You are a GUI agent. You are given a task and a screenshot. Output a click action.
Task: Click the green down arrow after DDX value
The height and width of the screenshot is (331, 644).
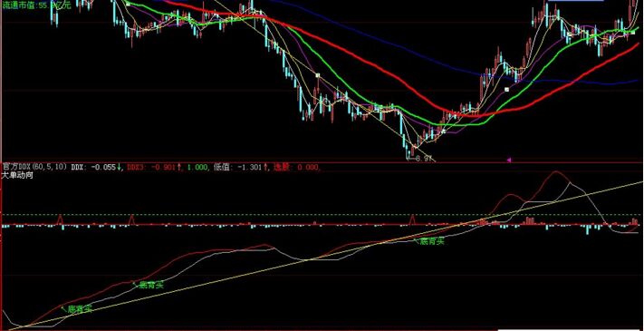[x=119, y=167]
